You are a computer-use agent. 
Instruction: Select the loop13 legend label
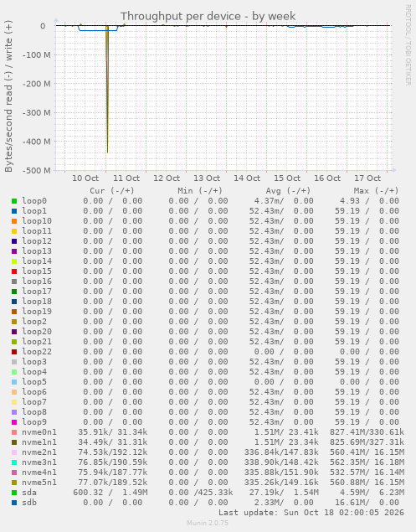tap(37, 251)
